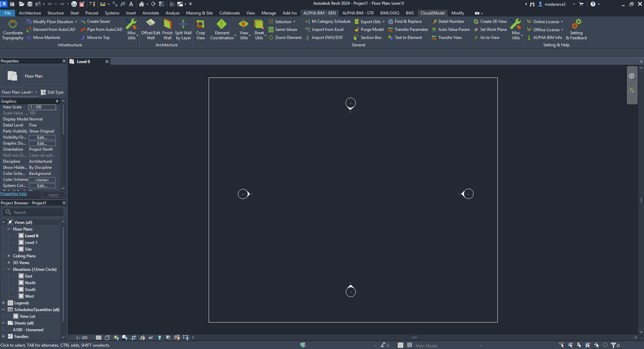The height and width of the screenshot is (349, 644).
Task: Click the Section Box tool
Action: pos(368,38)
